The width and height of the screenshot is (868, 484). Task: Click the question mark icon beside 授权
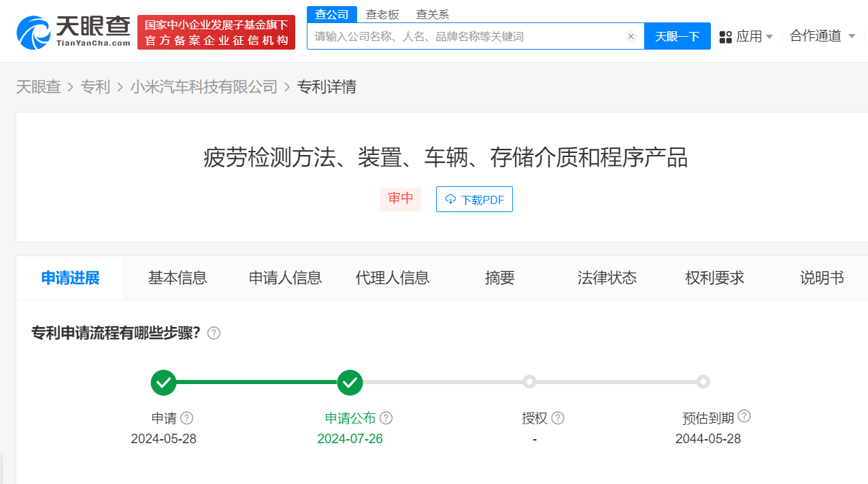tap(558, 417)
